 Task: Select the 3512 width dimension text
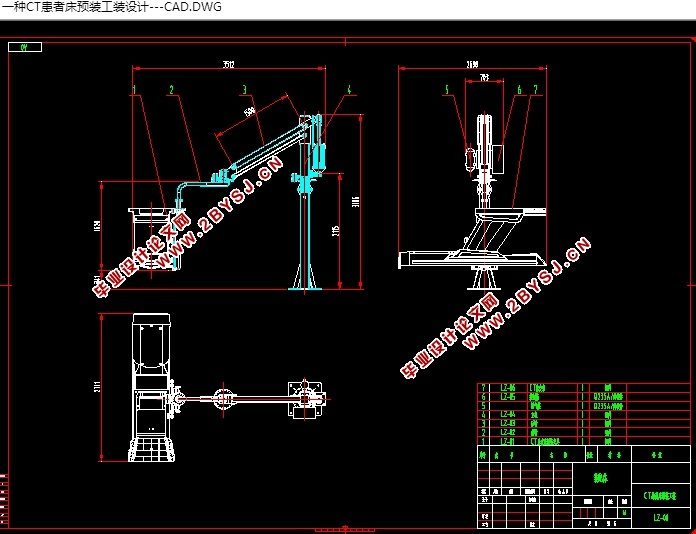tap(229, 65)
